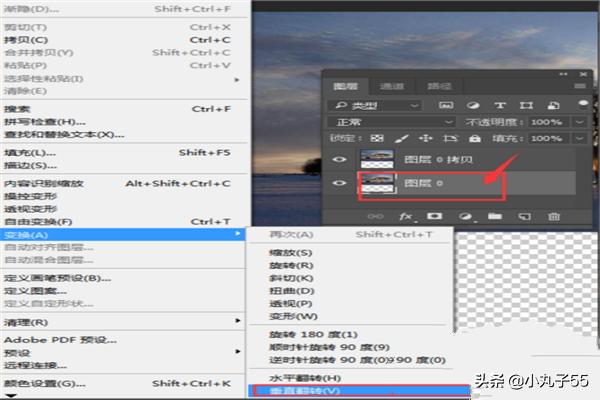Lock artboard nesting icon
The image size is (600, 400).
point(450,138)
